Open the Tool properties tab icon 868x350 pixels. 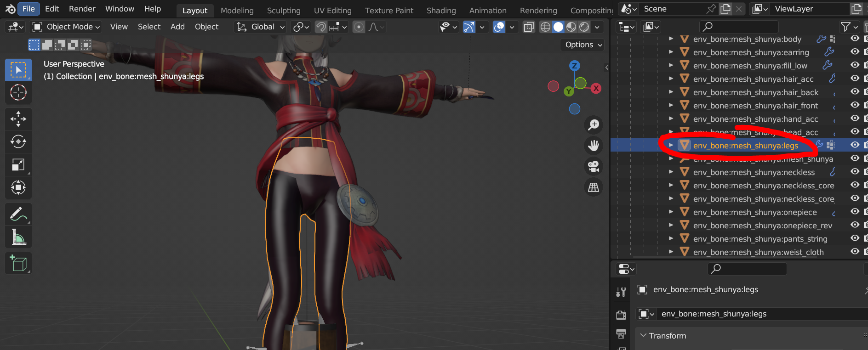click(x=621, y=292)
